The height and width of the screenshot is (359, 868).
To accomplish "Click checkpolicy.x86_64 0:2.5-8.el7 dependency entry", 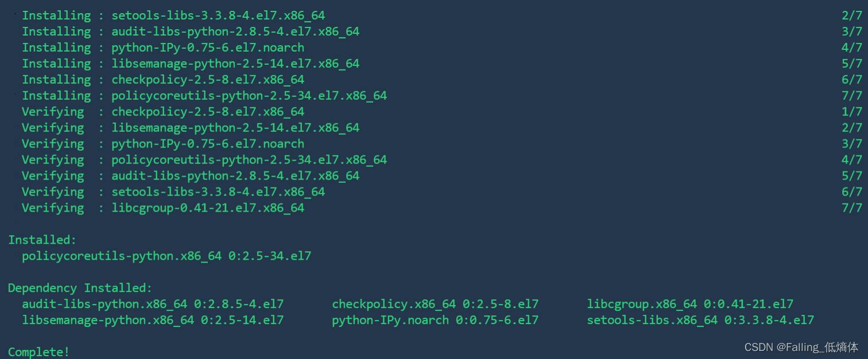I will (435, 304).
